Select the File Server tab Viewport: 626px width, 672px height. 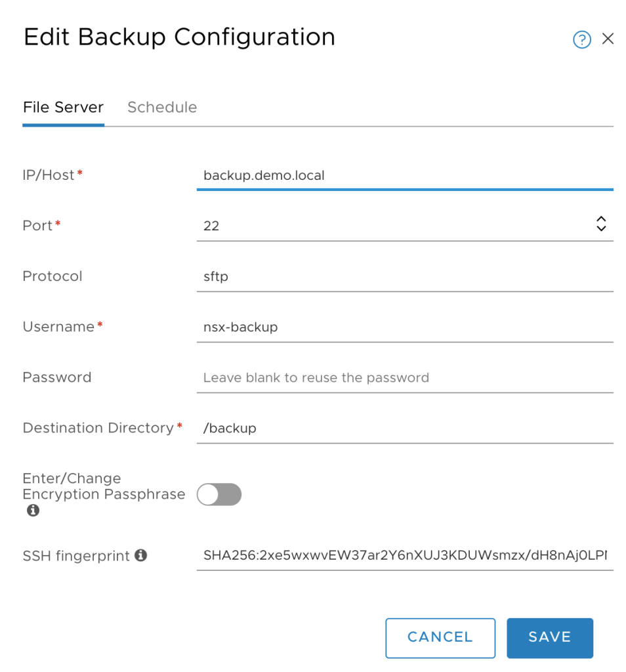pyautogui.click(x=63, y=108)
